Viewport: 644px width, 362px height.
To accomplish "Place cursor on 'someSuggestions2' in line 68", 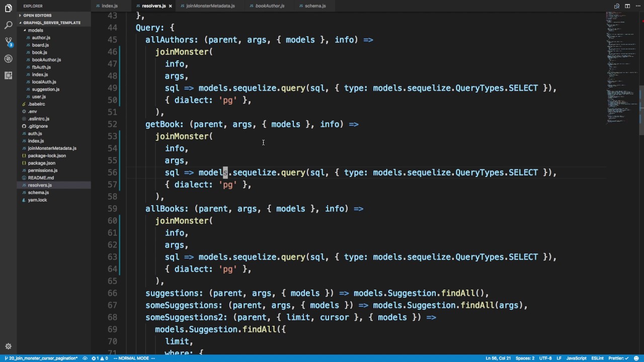I will [184, 317].
